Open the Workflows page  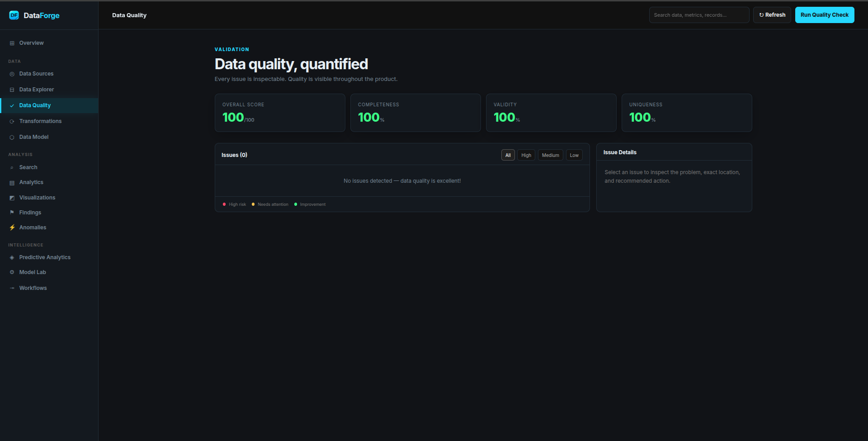pos(49,288)
